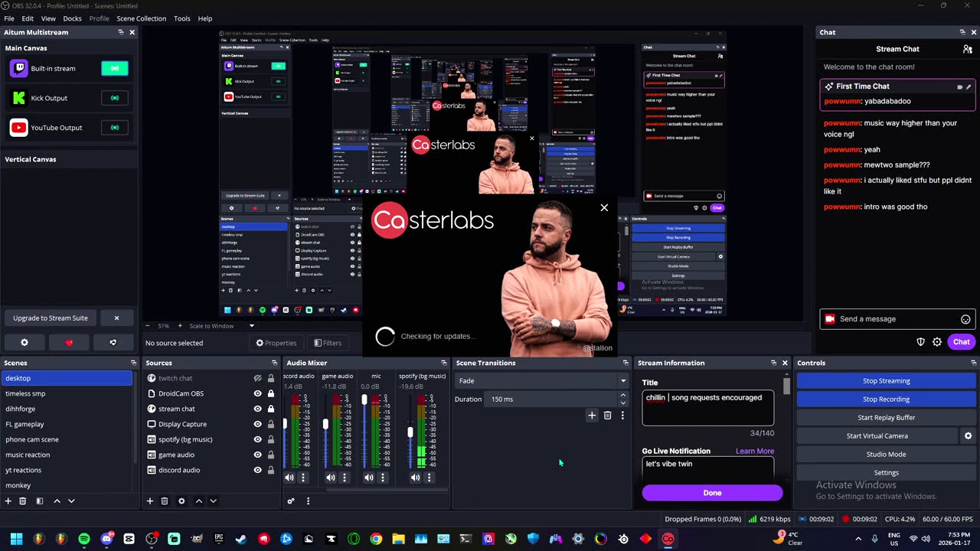Show the hidden twitch chat source
Image resolution: width=980 pixels, height=551 pixels.
coord(257,378)
